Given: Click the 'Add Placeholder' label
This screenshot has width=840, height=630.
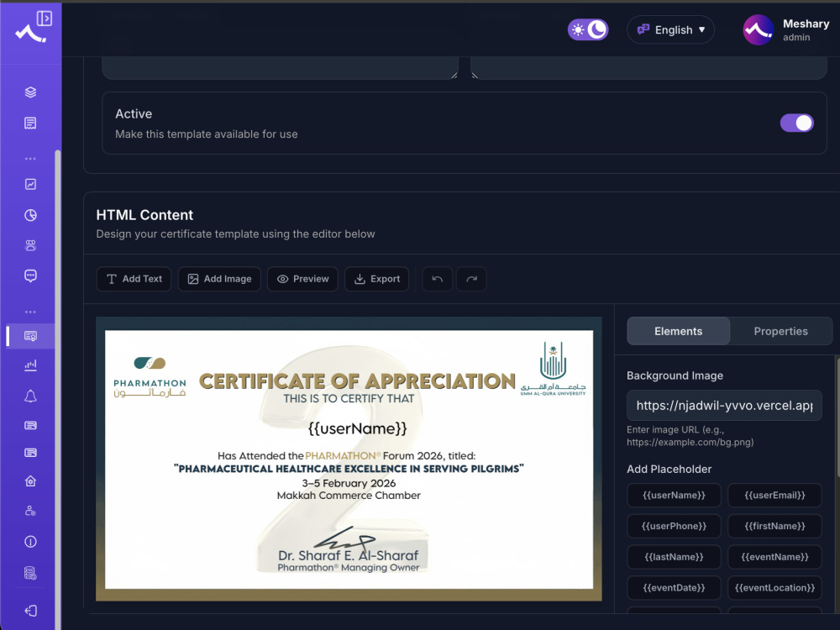Looking at the screenshot, I should (x=669, y=470).
